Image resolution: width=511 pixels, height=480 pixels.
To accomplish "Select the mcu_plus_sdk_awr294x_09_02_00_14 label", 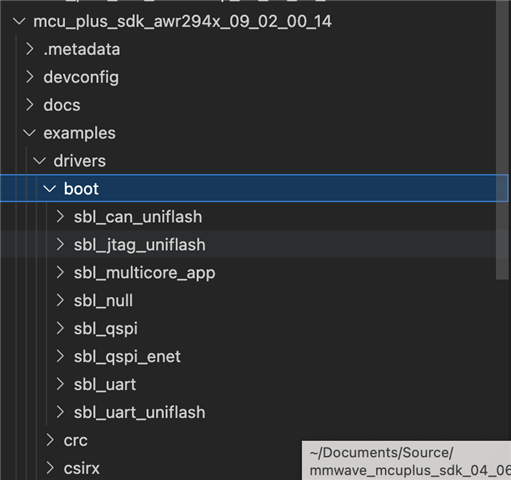I will (182, 22).
